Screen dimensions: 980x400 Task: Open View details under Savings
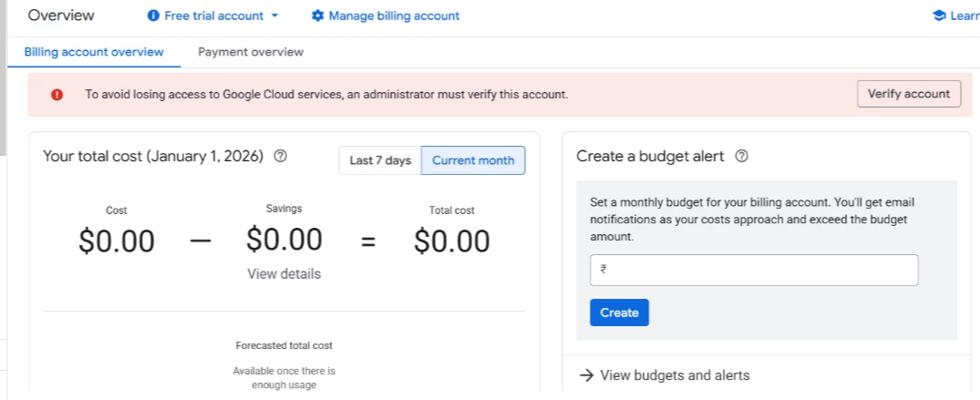[x=284, y=273]
